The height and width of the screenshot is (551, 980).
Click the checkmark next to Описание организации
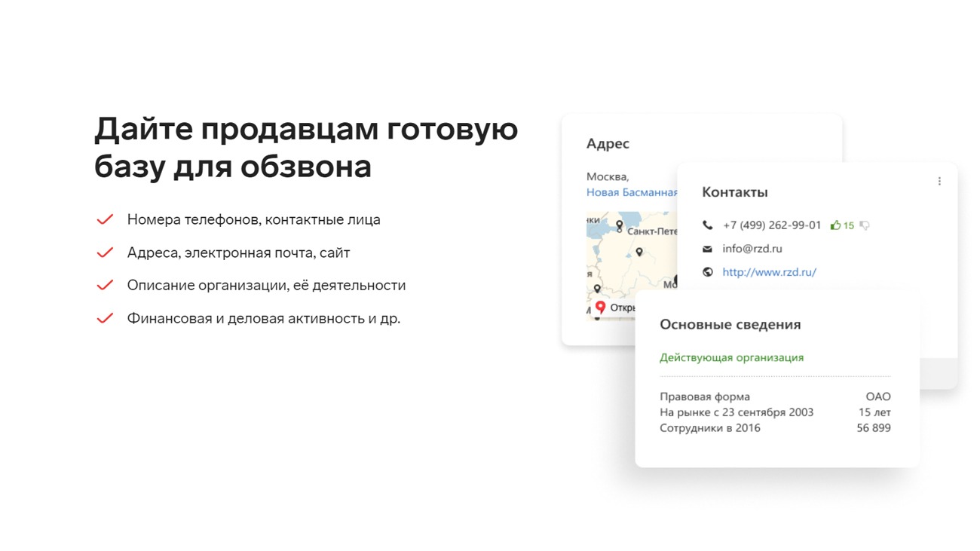coord(105,286)
